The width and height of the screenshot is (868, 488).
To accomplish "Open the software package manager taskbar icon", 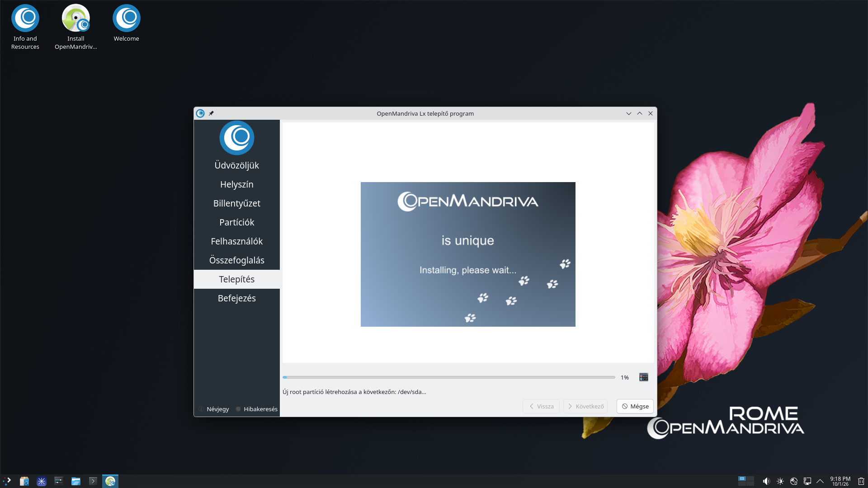I will [x=24, y=481].
